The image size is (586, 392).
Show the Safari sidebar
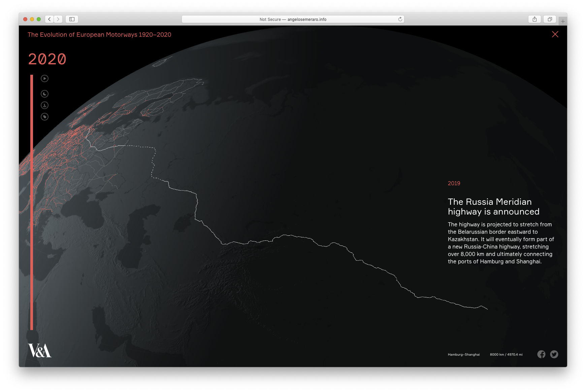pyautogui.click(x=72, y=19)
